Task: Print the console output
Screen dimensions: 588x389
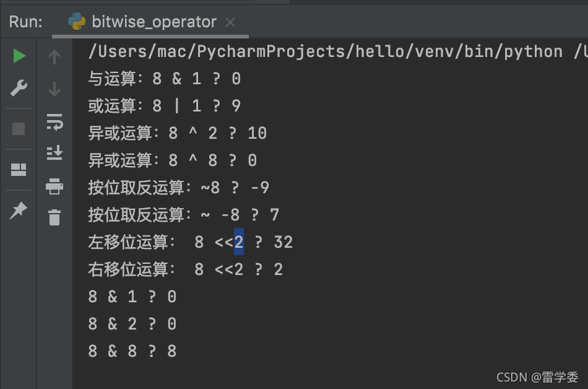Action: [54, 186]
